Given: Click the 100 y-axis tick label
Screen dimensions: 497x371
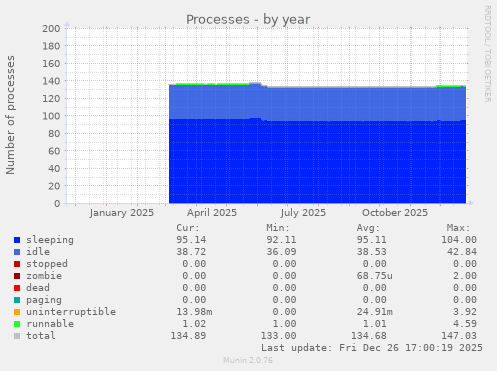Looking at the screenshot, I should [51, 116].
